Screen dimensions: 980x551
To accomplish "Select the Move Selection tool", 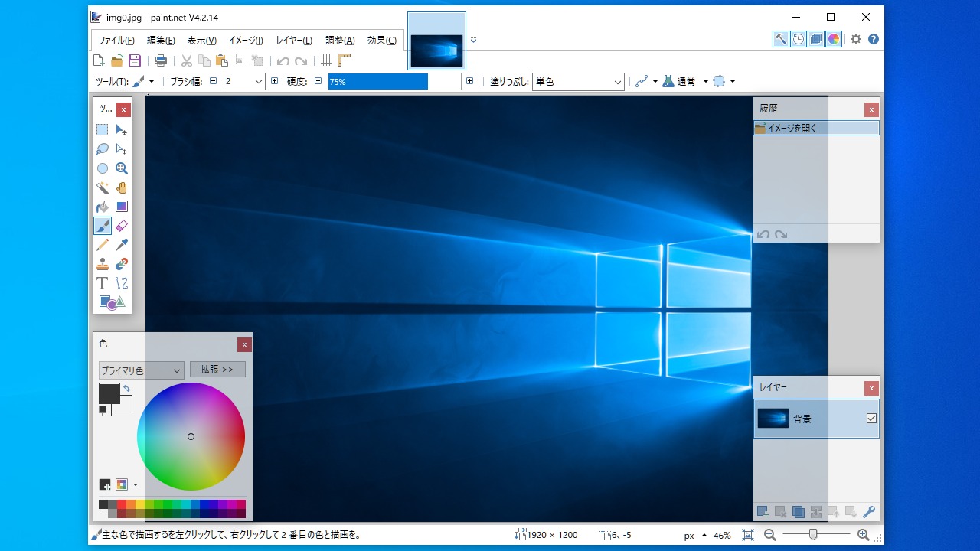I will point(122,149).
